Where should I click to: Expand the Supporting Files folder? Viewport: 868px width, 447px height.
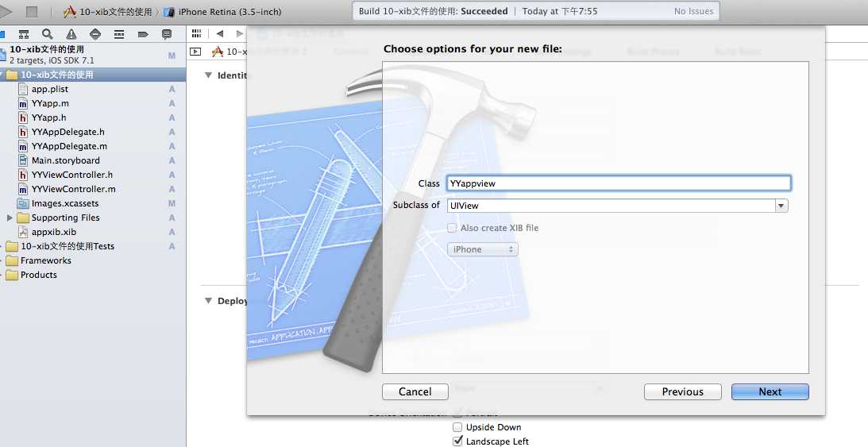[x=10, y=218]
